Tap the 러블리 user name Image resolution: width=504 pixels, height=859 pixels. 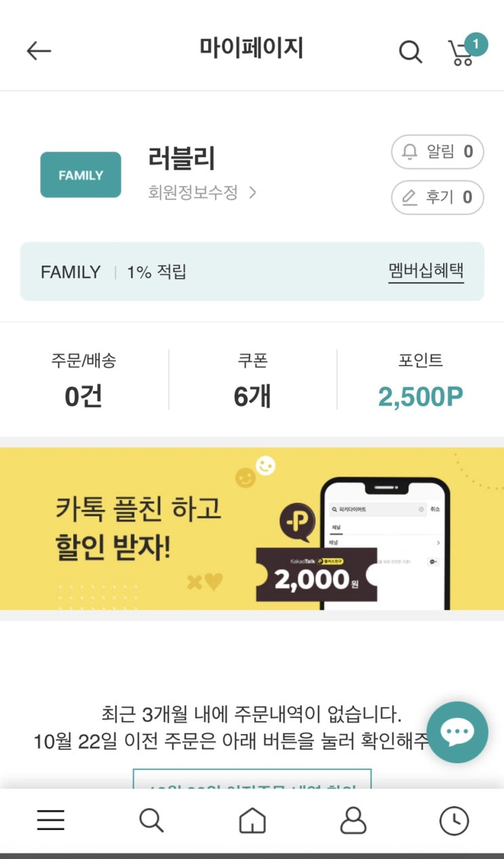point(181,159)
